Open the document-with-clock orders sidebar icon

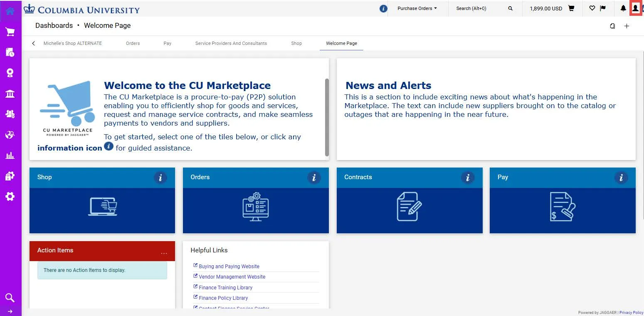coord(10,52)
